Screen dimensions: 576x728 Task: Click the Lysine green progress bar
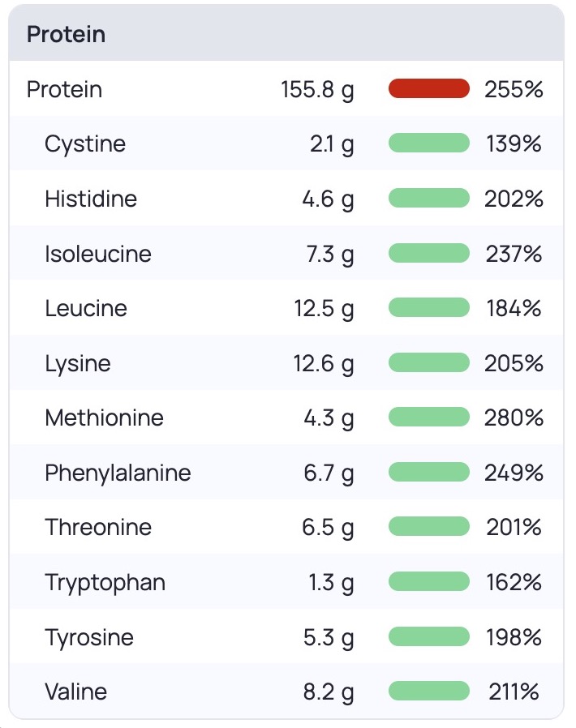(429, 363)
